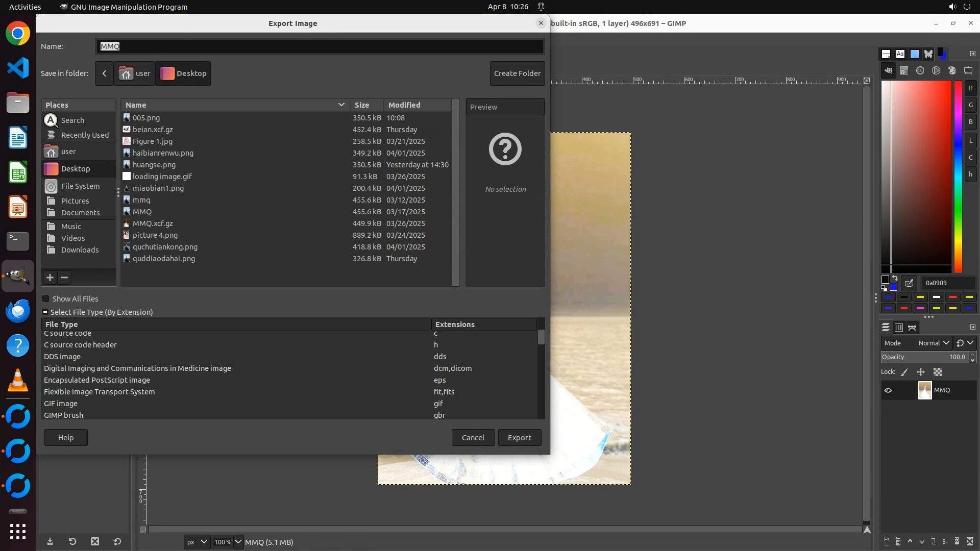Open the zoom 100% dropdown
The image size is (980, 551).
pyautogui.click(x=238, y=542)
